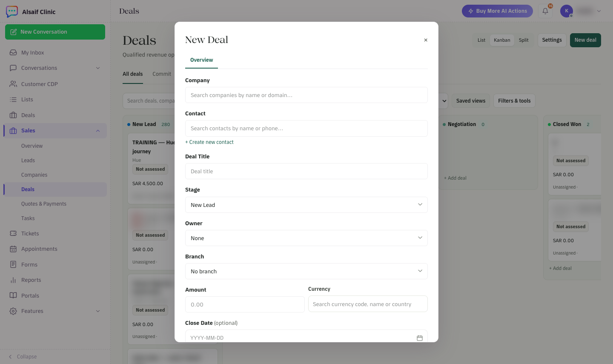Close the New Deal dialog
Screen dimensions: 613x364
pyautogui.click(x=426, y=40)
